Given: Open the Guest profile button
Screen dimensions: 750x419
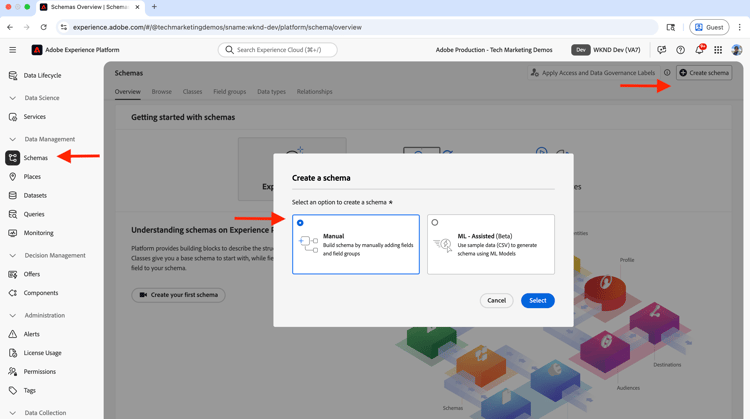Looking at the screenshot, I should tap(709, 27).
